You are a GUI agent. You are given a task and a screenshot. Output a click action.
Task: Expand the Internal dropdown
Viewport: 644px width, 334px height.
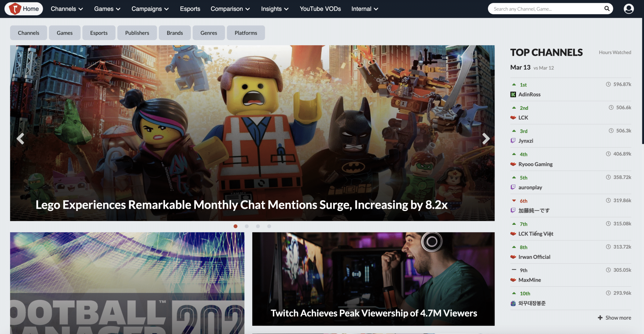click(x=364, y=9)
